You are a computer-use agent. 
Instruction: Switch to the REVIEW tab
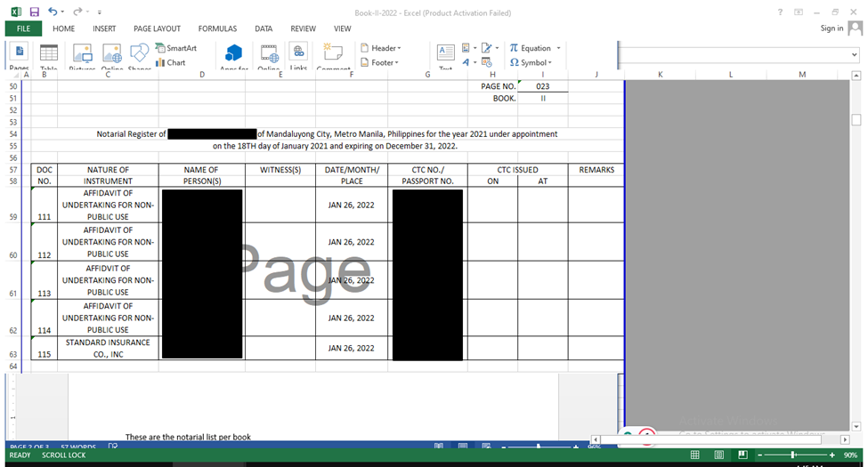[303, 28]
